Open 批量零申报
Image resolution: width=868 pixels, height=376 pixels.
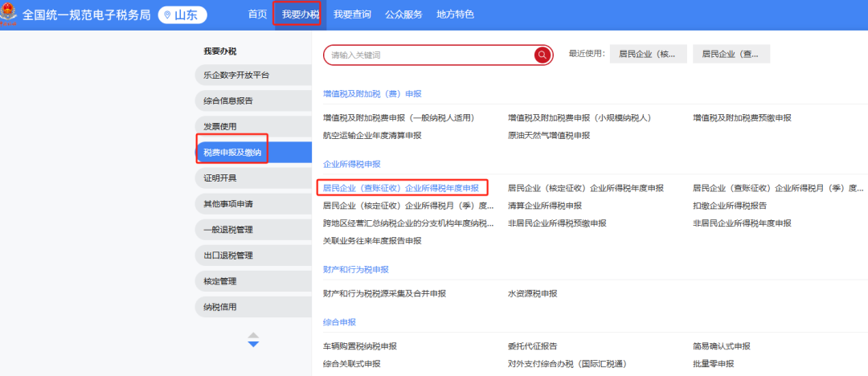click(714, 364)
